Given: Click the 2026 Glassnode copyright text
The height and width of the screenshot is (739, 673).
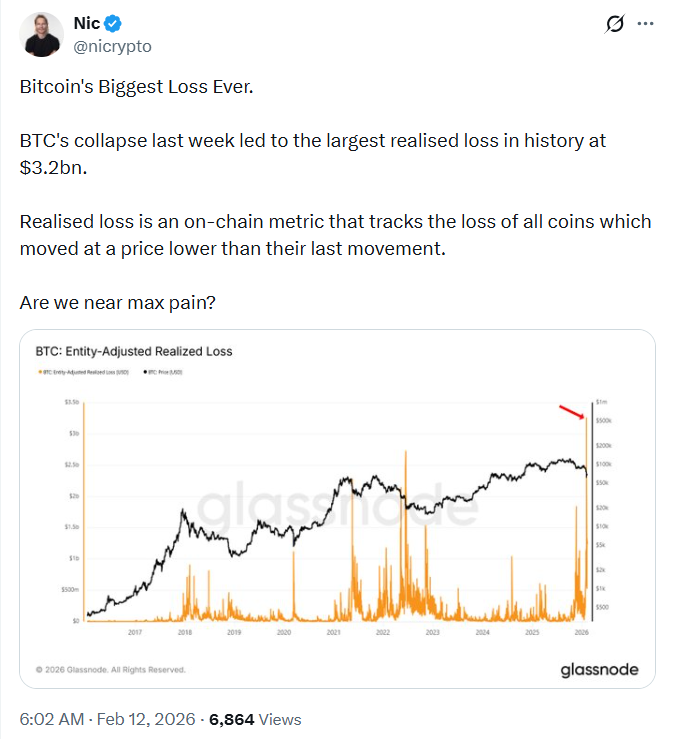Looking at the screenshot, I should coord(110,669).
